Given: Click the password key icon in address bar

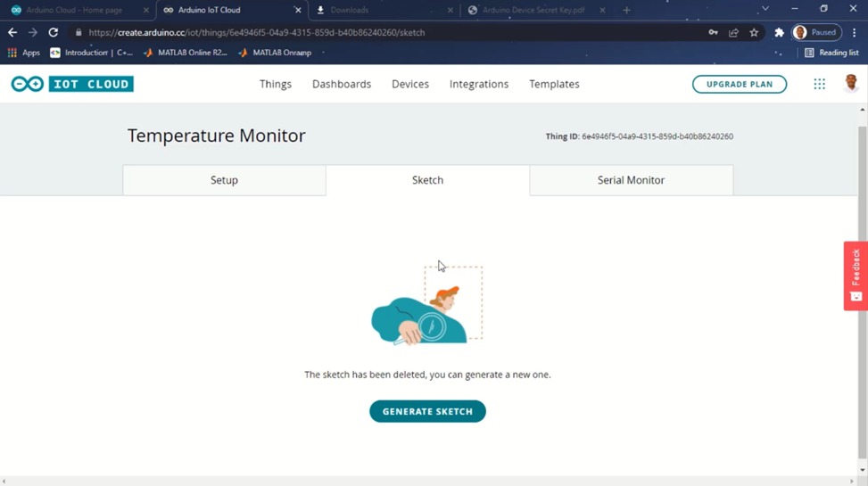Looking at the screenshot, I should click(713, 33).
